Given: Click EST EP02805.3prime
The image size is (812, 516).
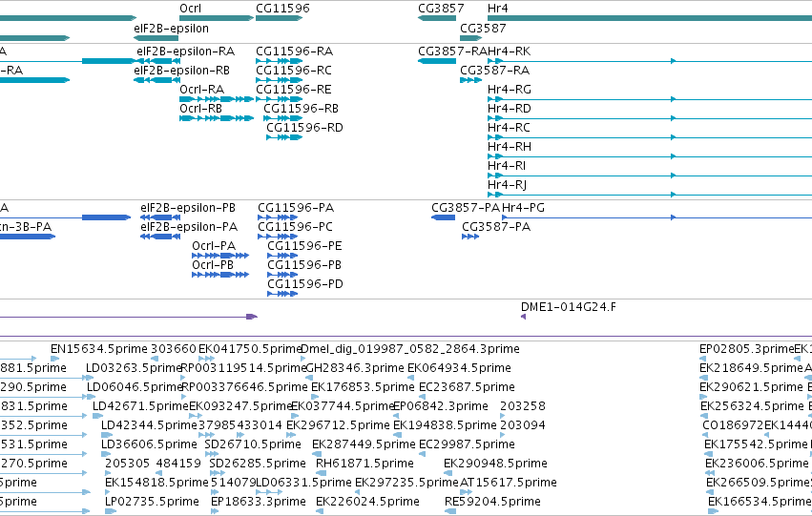Looking at the screenshot, I should [746, 349].
